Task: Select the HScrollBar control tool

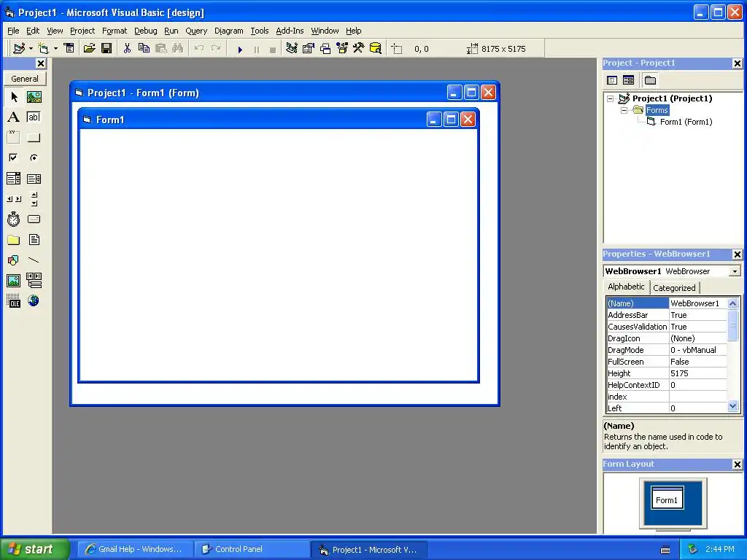Action: (14, 199)
